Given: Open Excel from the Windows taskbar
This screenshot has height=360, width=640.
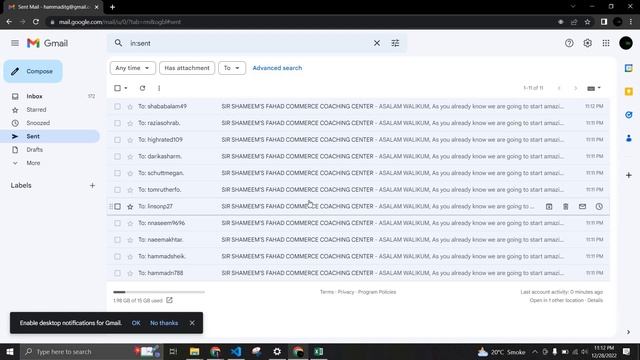Looking at the screenshot, I should (x=318, y=351).
